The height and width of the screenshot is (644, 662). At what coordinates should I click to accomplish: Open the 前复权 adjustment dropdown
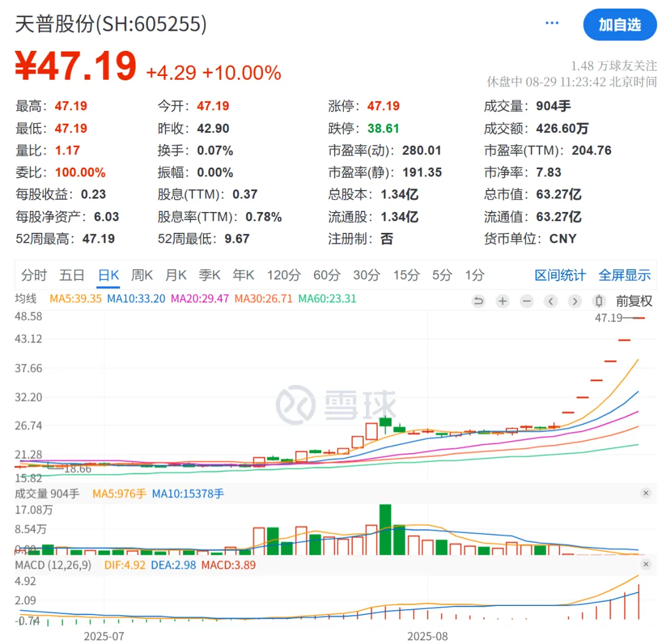tap(634, 301)
